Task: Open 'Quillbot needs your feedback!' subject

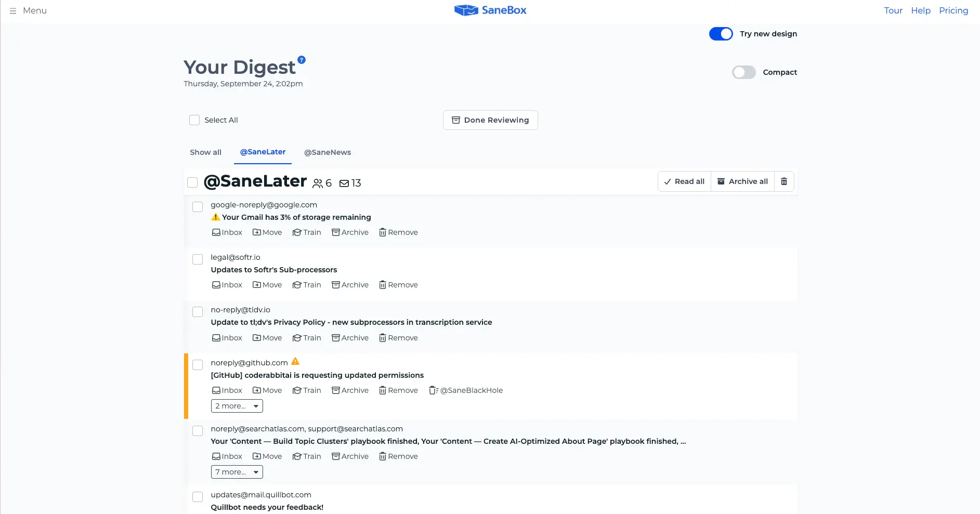Action: [267, 507]
